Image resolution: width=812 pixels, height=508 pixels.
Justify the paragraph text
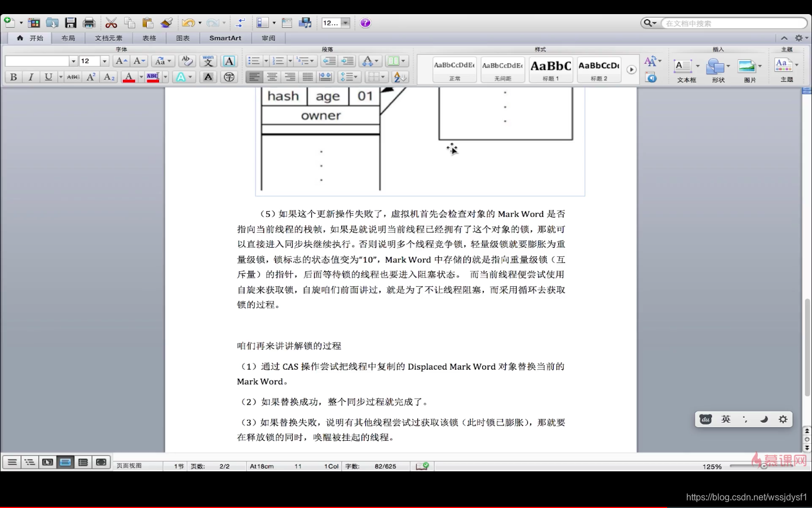[308, 77]
